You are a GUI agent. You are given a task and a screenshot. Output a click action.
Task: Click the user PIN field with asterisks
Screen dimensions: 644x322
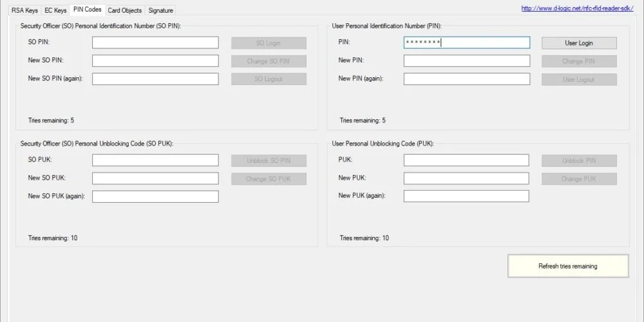466,43
